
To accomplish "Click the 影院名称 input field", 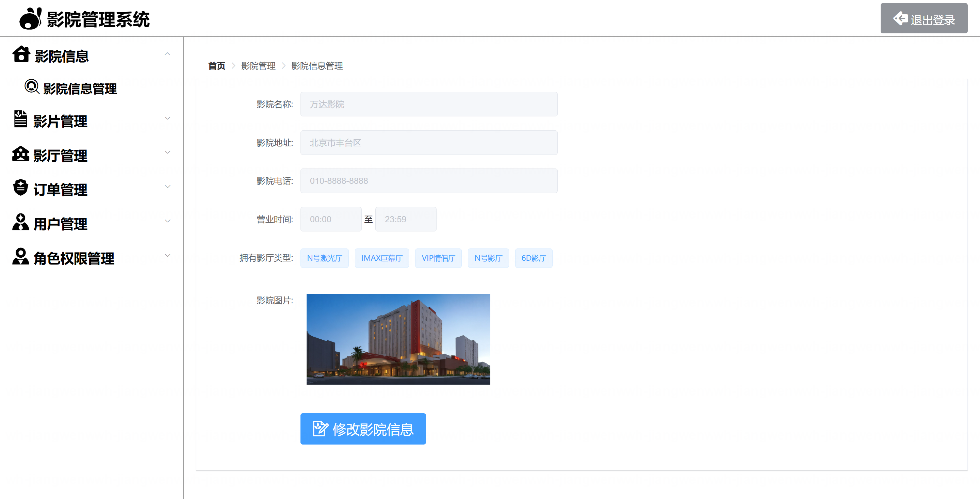I will 428,104.
